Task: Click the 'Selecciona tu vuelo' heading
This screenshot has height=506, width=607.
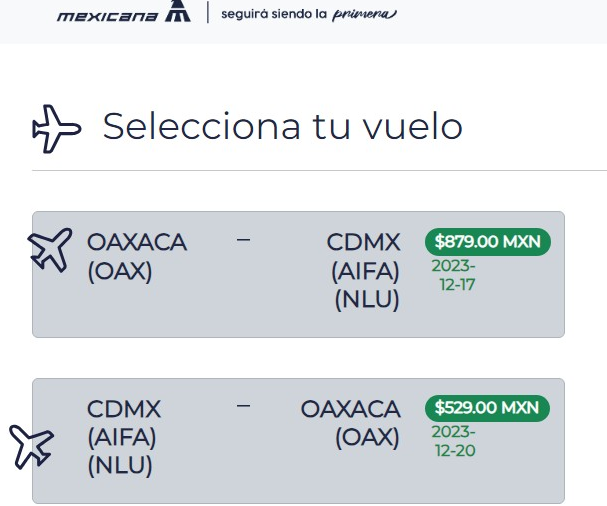Action: point(282,127)
